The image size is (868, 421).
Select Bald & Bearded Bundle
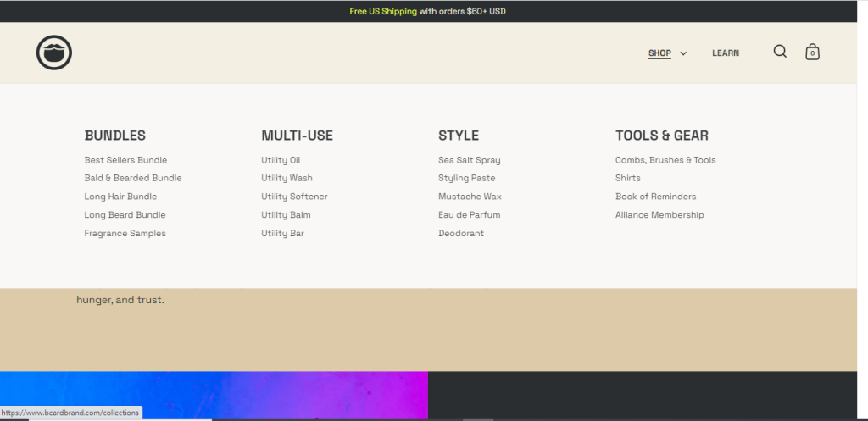click(133, 178)
